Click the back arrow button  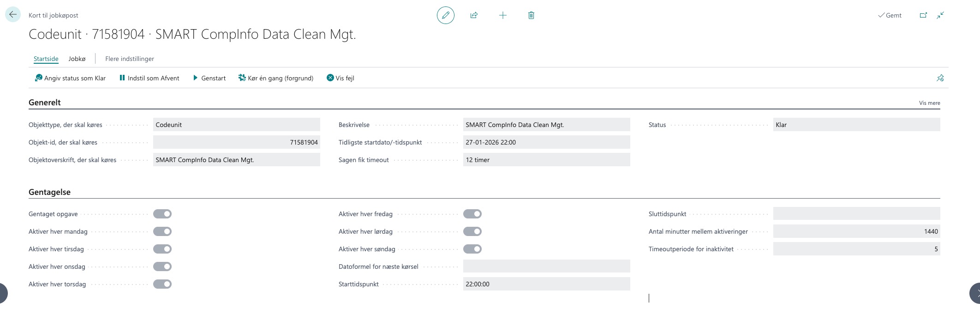13,15
